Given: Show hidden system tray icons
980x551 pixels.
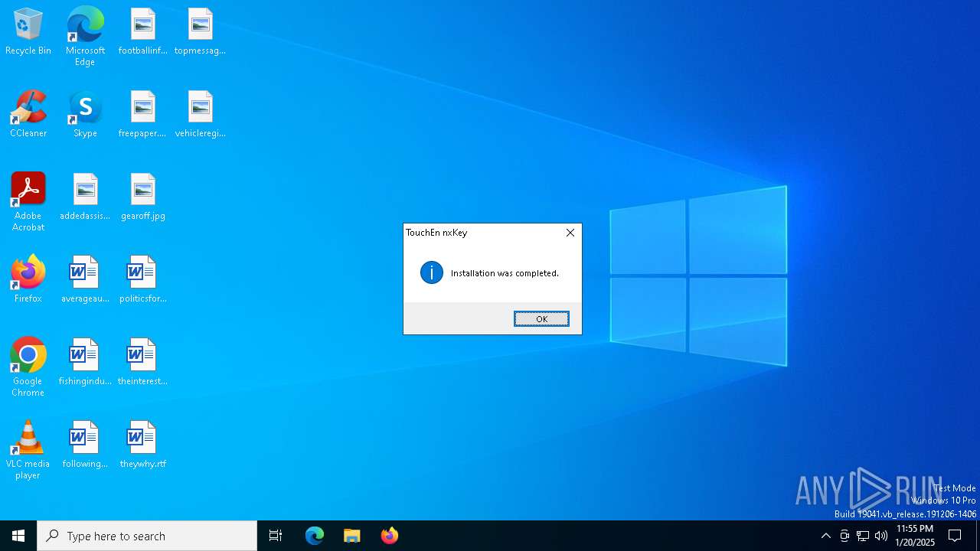Looking at the screenshot, I should 825,536.
